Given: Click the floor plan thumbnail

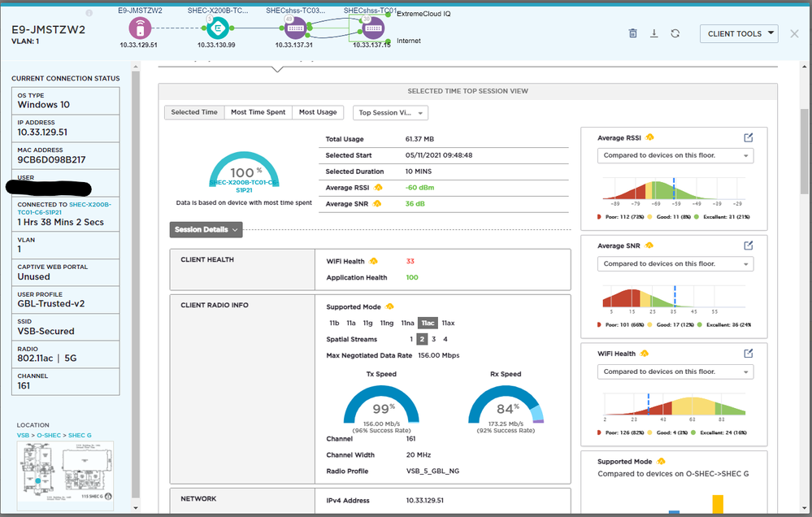Looking at the screenshot, I should click(65, 476).
